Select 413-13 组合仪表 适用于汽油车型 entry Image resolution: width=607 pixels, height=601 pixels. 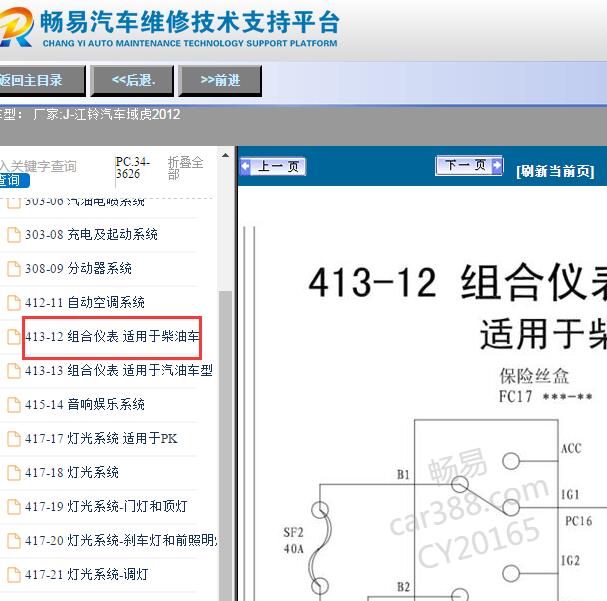point(119,371)
